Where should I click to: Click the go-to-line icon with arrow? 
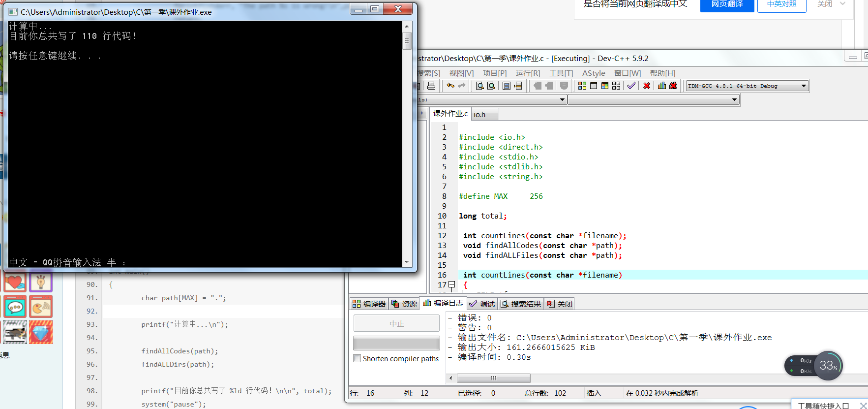tap(518, 86)
